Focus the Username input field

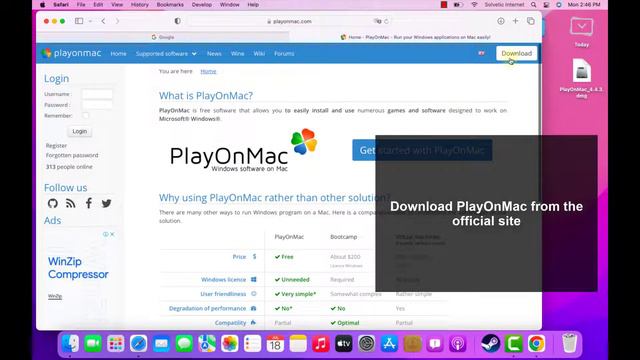97,94
